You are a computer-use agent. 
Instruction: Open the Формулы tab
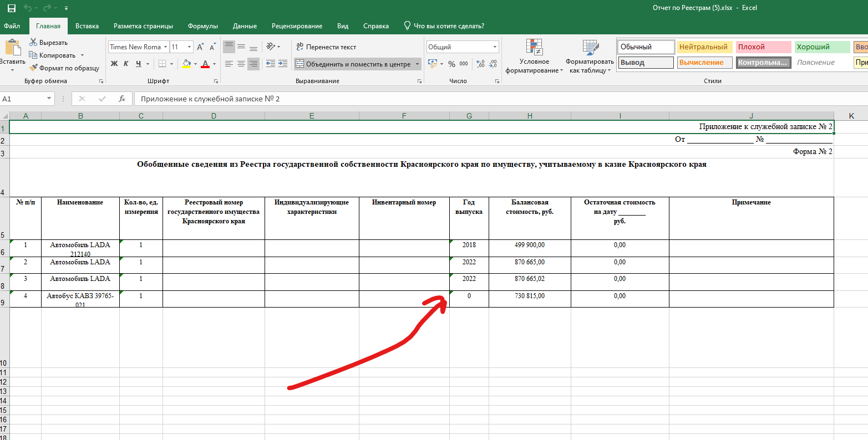click(202, 26)
